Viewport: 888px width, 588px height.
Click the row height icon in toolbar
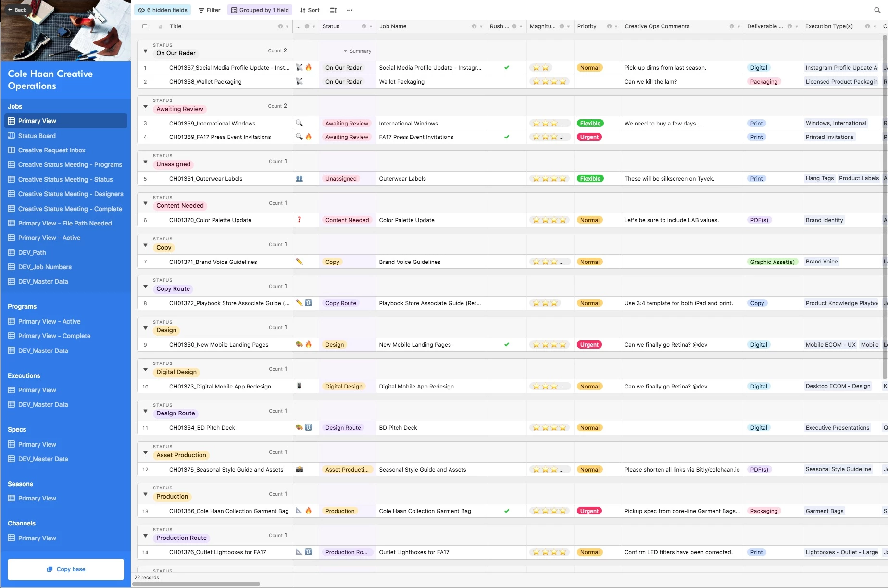coord(333,10)
